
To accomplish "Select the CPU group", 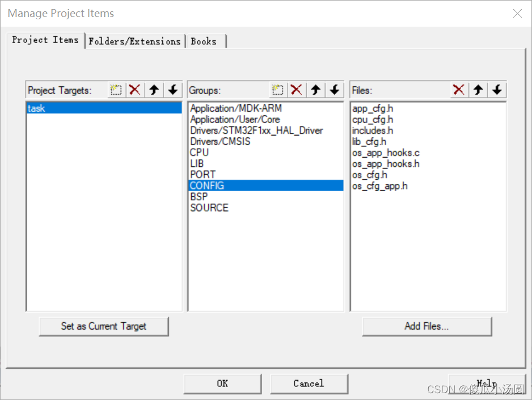I will (x=266, y=152).
